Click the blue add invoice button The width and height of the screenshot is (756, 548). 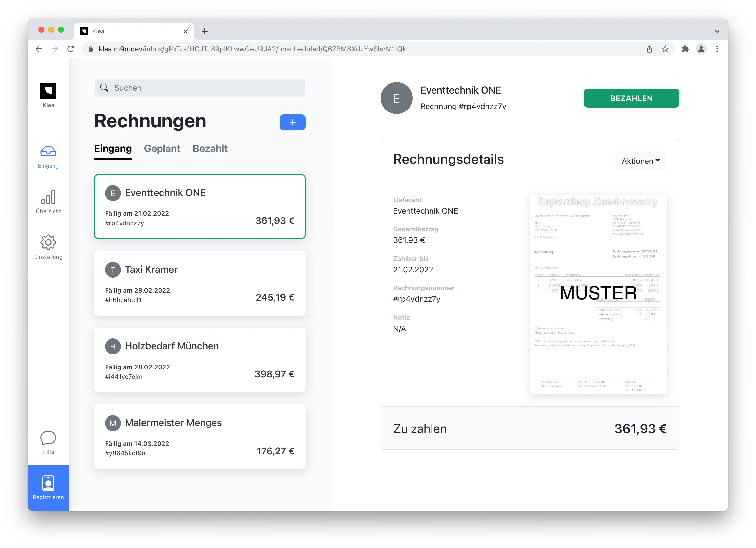(292, 122)
